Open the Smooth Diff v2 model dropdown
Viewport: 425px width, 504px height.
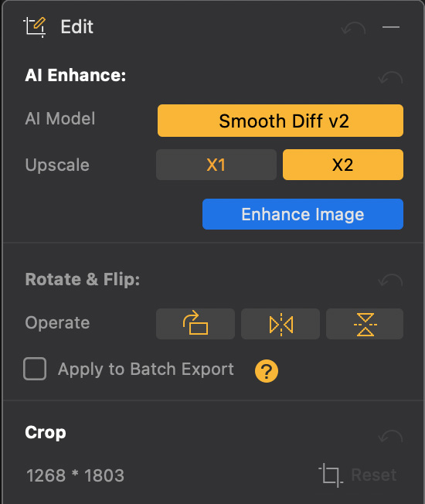click(x=280, y=121)
